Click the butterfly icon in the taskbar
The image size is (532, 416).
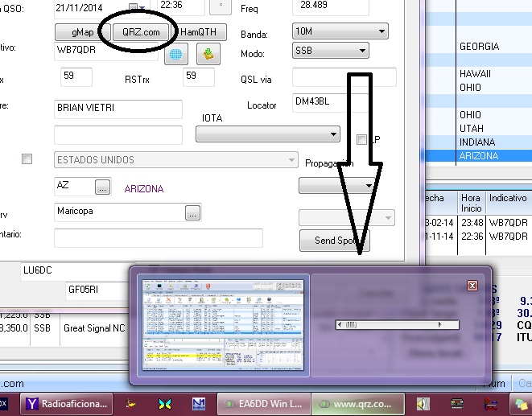tap(165, 403)
